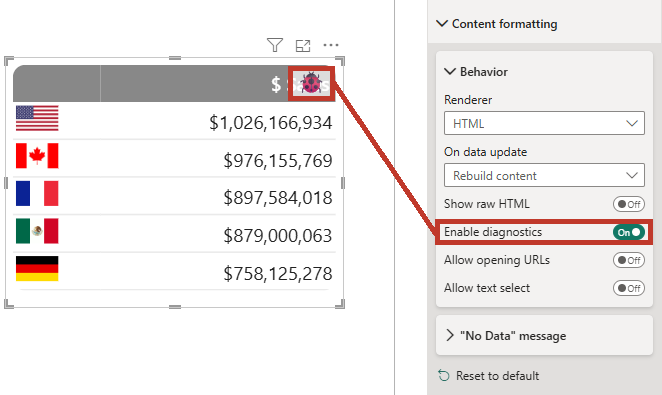662x395 pixels.
Task: Select the Canada flag image
Action: [37, 156]
